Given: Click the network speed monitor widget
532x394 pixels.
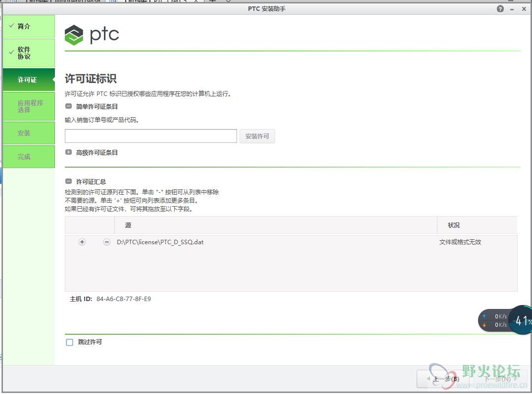Looking at the screenshot, I should [494, 320].
